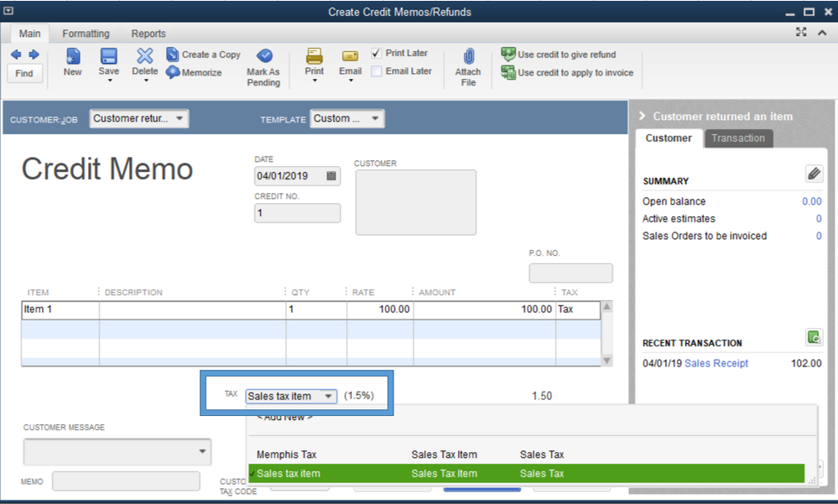Click the Print icon
Screen dimensions: 838x504
(315, 56)
